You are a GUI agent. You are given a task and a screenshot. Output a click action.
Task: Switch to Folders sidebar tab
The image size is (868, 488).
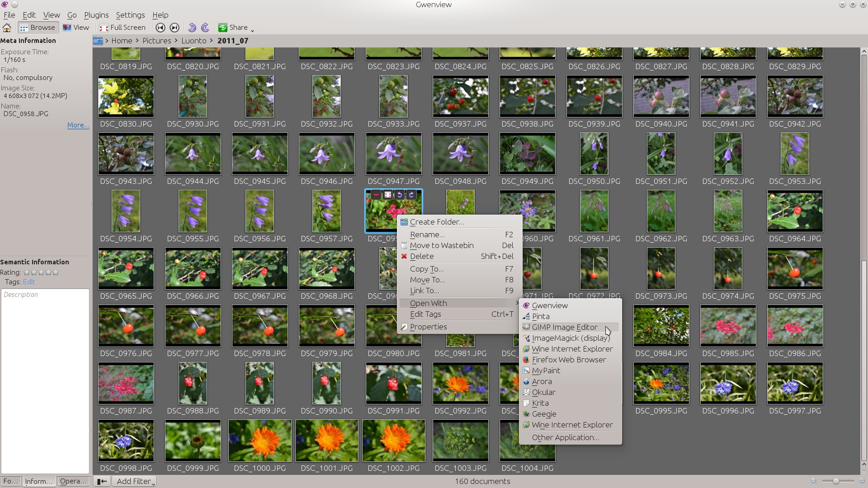(11, 481)
